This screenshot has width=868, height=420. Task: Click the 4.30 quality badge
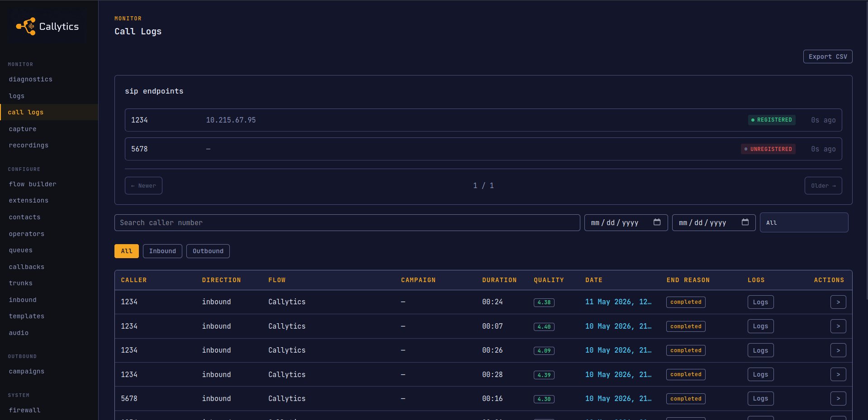pos(544,399)
